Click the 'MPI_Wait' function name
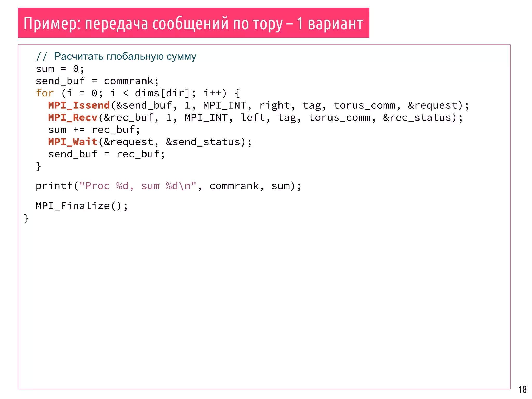Viewport: 532px width, 399px height. [73, 142]
